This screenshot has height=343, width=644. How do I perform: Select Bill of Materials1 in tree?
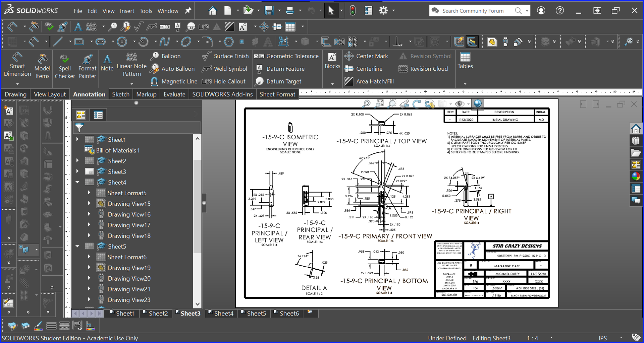[x=112, y=150]
